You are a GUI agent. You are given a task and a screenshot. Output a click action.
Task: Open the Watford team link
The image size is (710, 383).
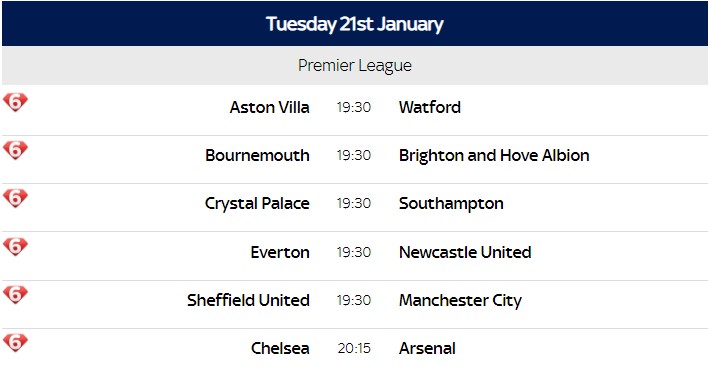click(x=430, y=107)
